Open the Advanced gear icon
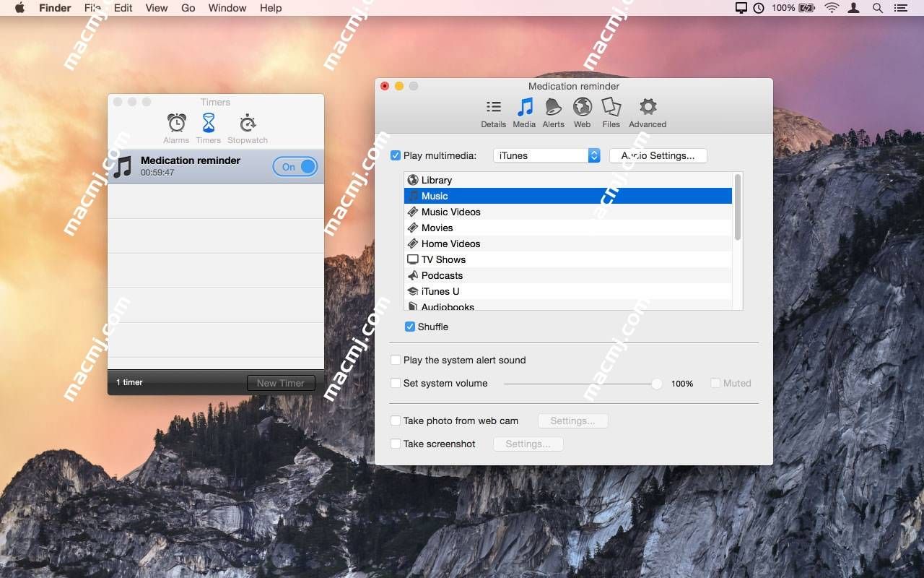924x578 pixels. (x=648, y=107)
